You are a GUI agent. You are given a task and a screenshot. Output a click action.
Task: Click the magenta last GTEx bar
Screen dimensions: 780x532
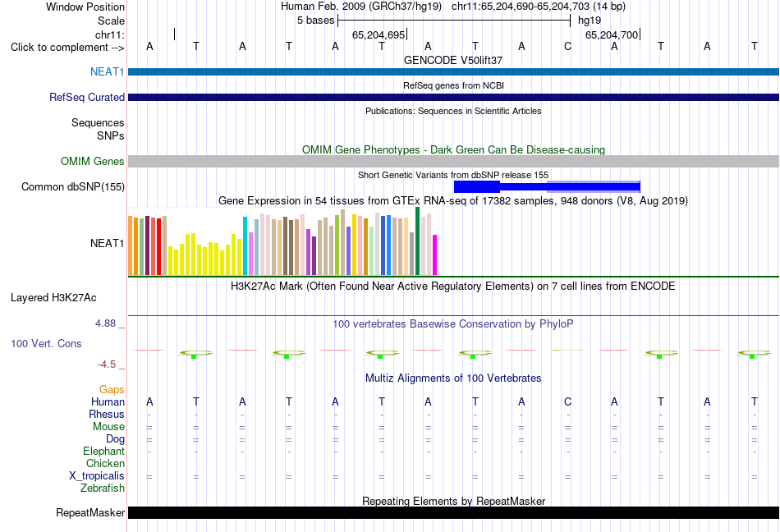coord(435,255)
